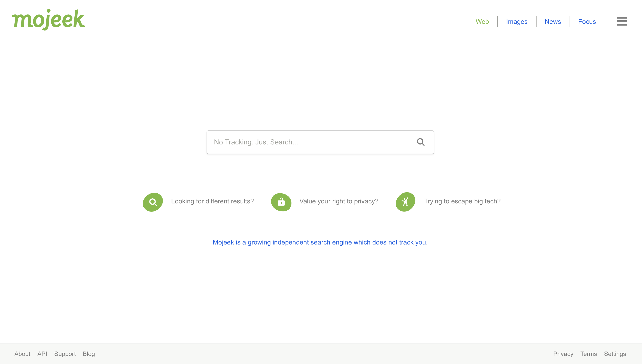642x364 pixels.
Task: Visit the Support page link
Action: point(65,354)
